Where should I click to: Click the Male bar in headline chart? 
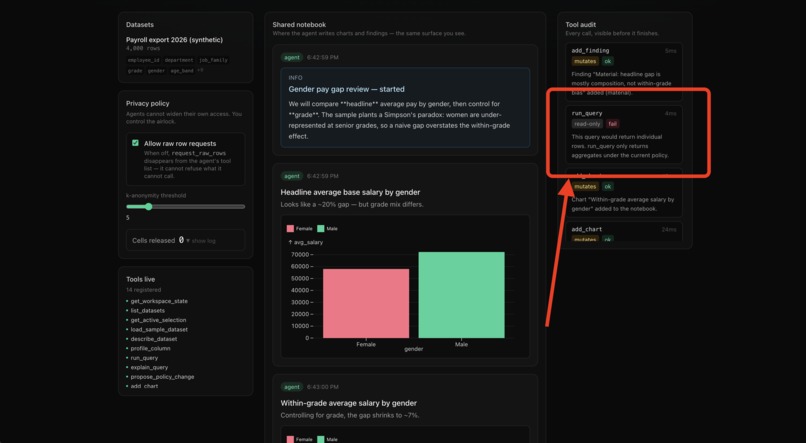coord(462,295)
